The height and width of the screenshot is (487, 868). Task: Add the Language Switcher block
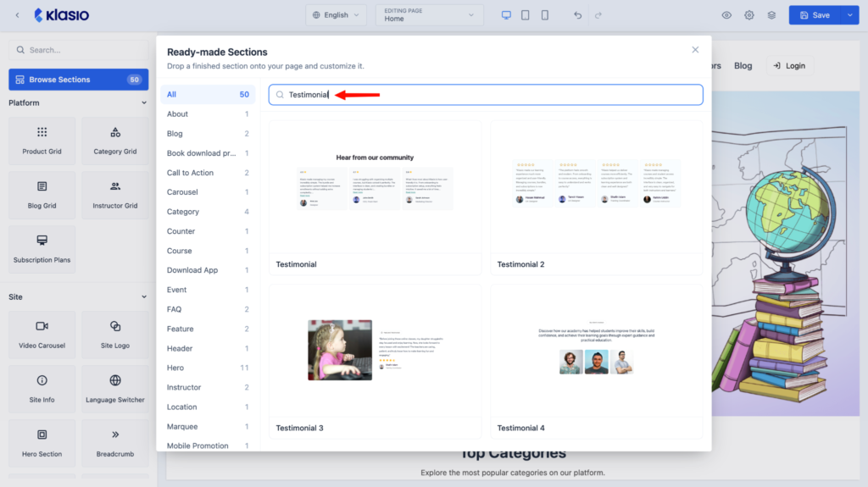[115, 389]
